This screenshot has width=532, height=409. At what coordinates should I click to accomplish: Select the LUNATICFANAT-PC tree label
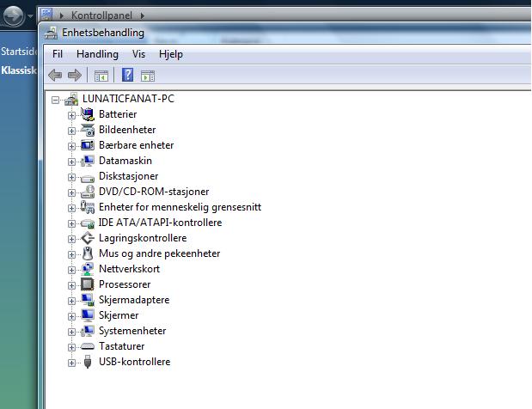(128, 99)
